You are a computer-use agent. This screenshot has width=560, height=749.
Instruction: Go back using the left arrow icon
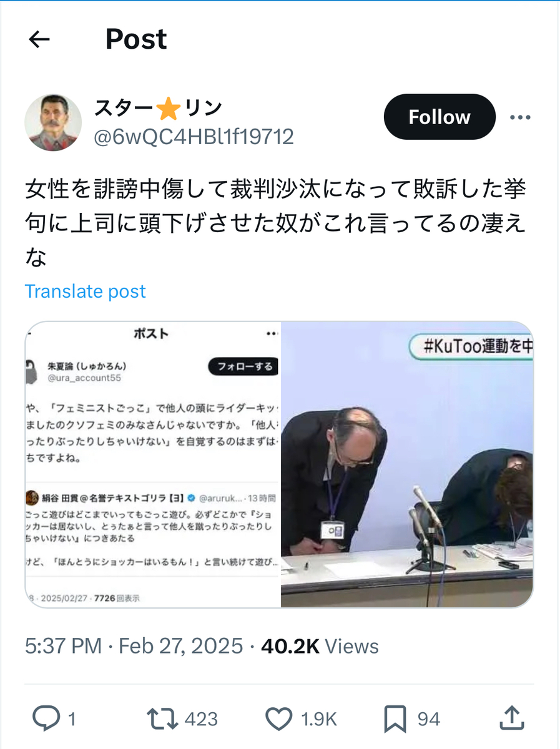(x=39, y=40)
